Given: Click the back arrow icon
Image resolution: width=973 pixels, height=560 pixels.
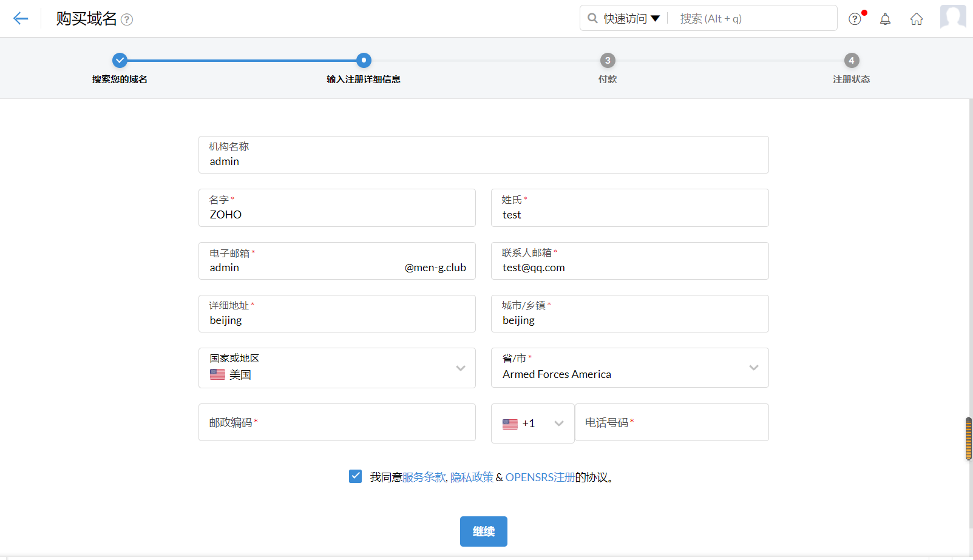Looking at the screenshot, I should (x=21, y=19).
